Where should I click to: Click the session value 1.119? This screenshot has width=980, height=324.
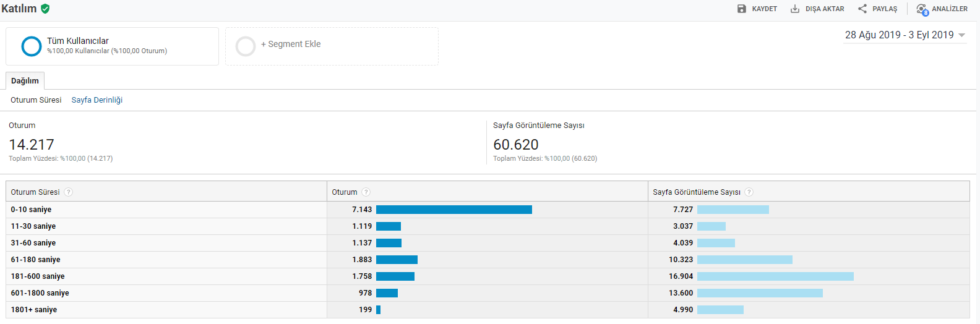coord(362,226)
